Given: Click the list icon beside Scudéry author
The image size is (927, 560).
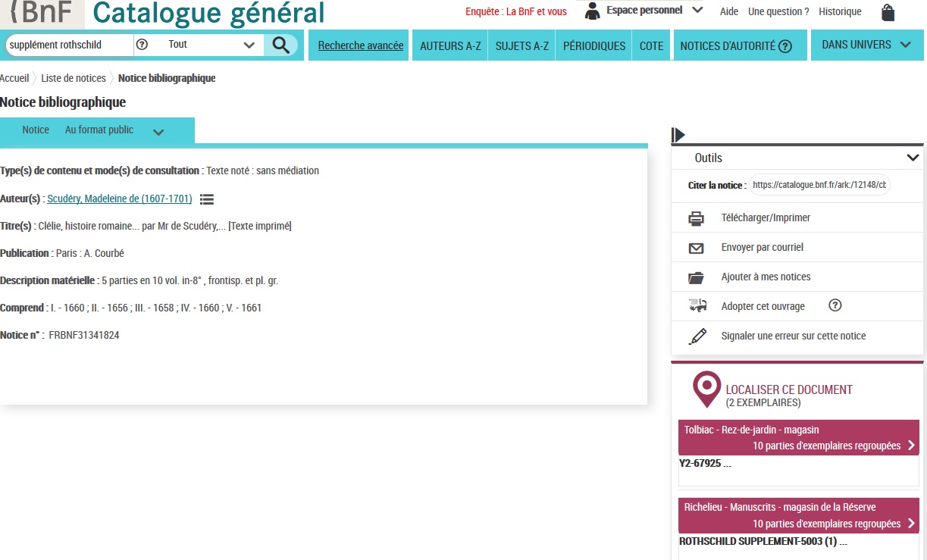Looking at the screenshot, I should click(x=207, y=199).
